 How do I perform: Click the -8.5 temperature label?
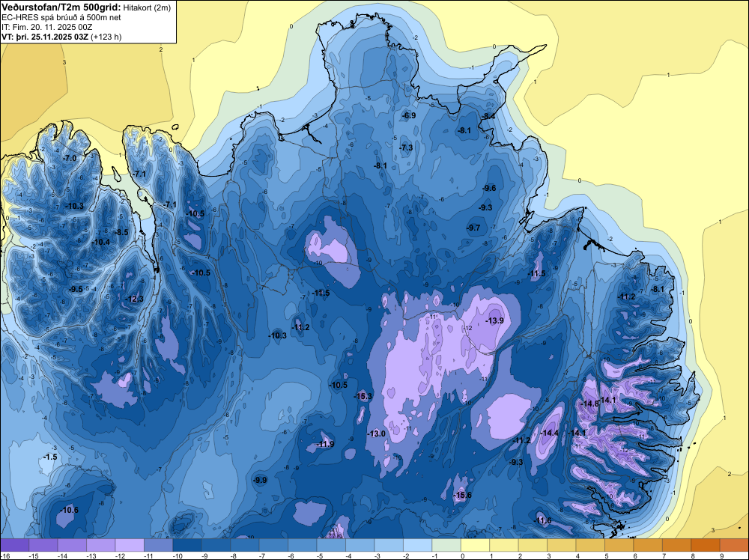[122, 232]
